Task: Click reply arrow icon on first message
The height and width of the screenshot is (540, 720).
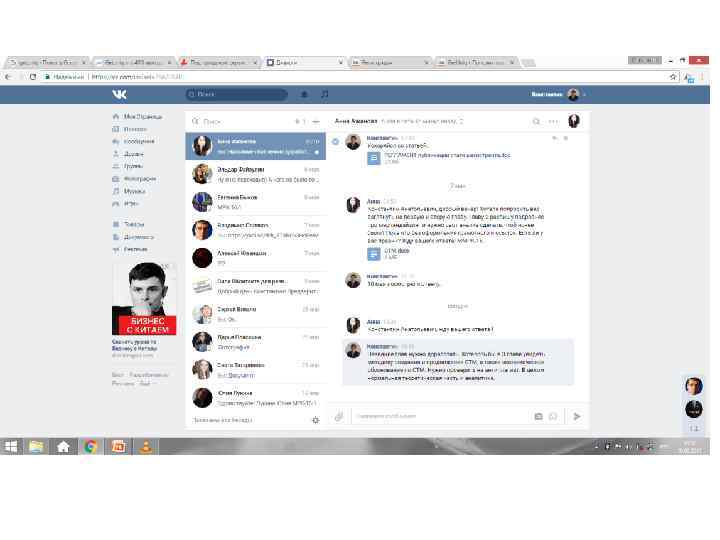Action: (x=555, y=138)
